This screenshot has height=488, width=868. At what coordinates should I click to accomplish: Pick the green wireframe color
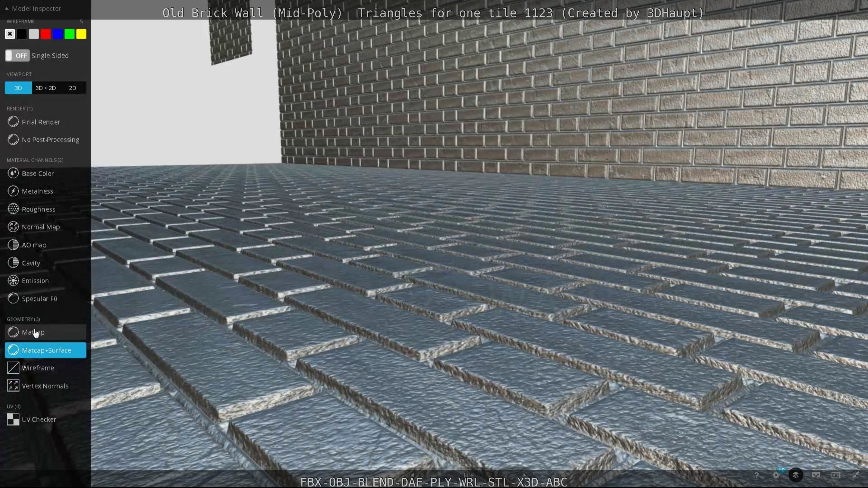click(x=69, y=34)
